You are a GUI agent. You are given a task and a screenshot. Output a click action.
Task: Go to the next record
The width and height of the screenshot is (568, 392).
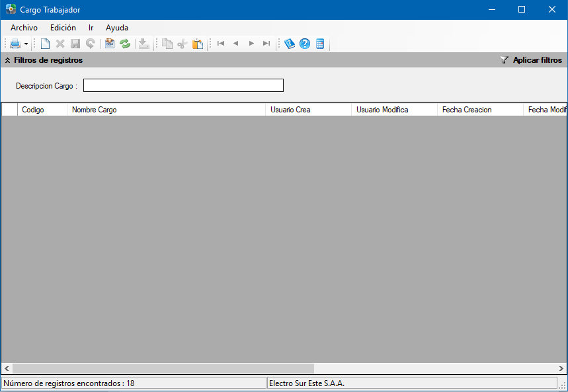click(x=251, y=44)
